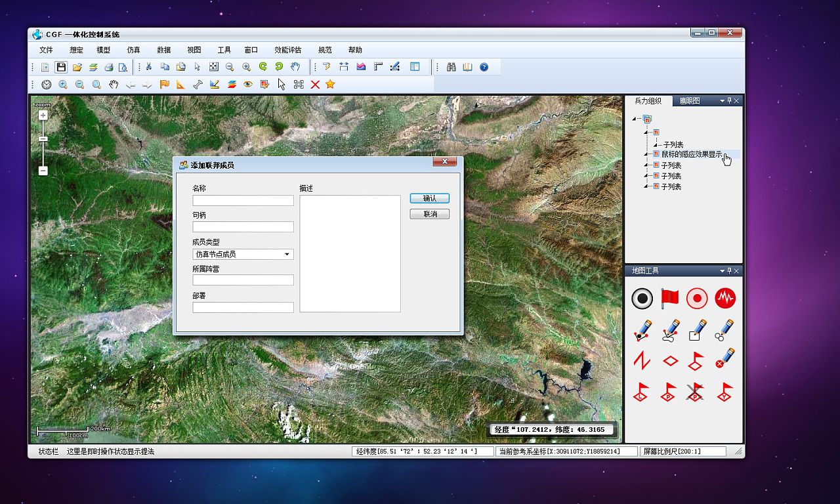Select the 鼠标的感应效果显示 tree item

click(691, 154)
